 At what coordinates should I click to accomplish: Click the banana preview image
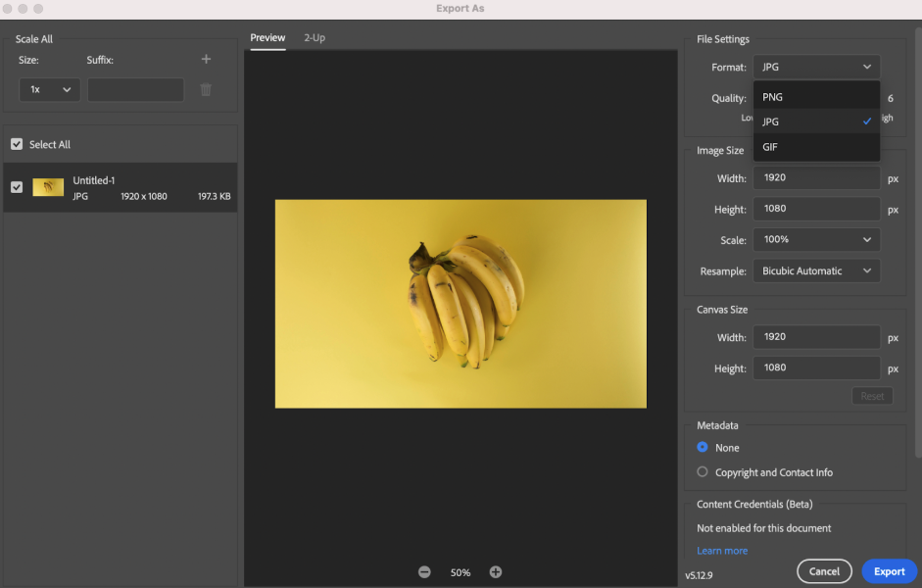tap(461, 304)
